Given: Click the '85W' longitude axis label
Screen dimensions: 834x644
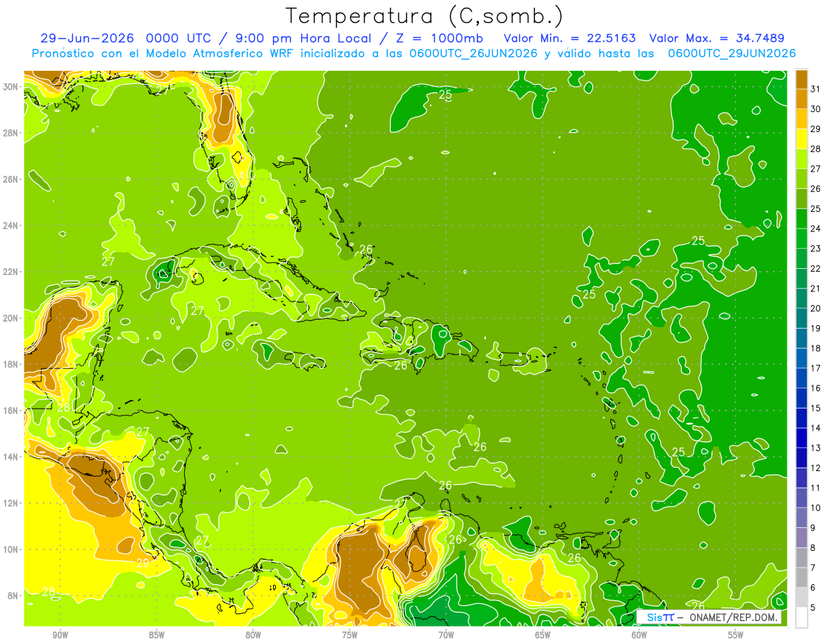Looking at the screenshot, I should [x=157, y=635].
